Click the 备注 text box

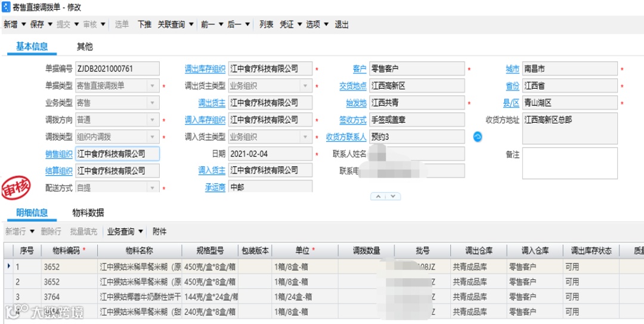pos(569,163)
